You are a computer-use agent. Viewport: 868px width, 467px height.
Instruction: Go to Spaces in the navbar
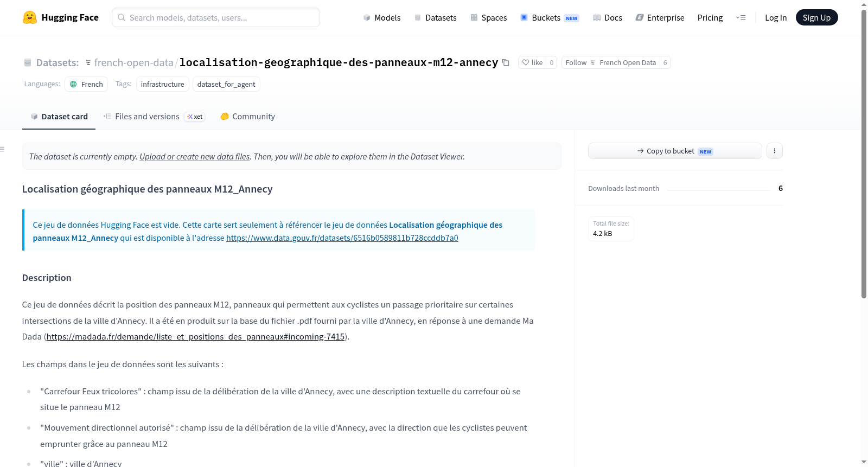click(489, 17)
